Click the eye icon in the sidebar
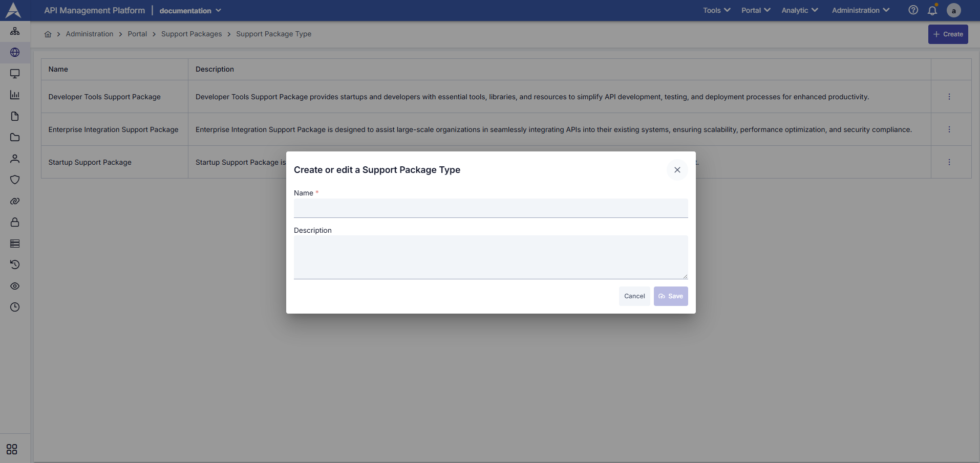 pyautogui.click(x=15, y=286)
